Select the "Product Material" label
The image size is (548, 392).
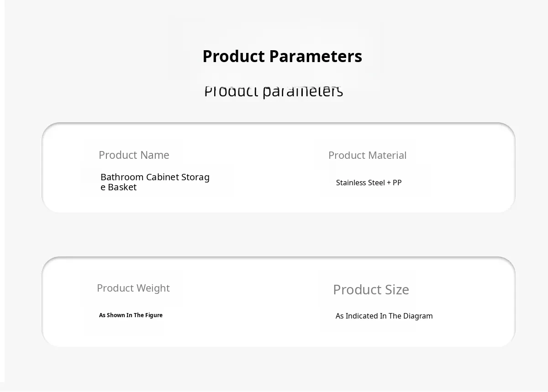point(367,156)
